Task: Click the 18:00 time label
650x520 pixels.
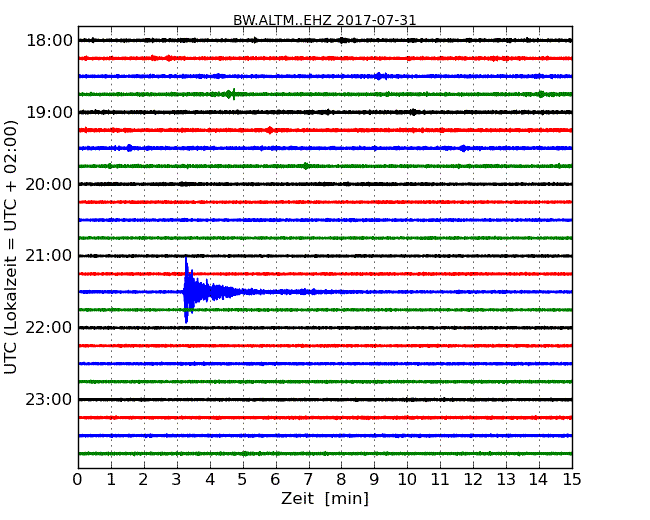Action: (49, 41)
